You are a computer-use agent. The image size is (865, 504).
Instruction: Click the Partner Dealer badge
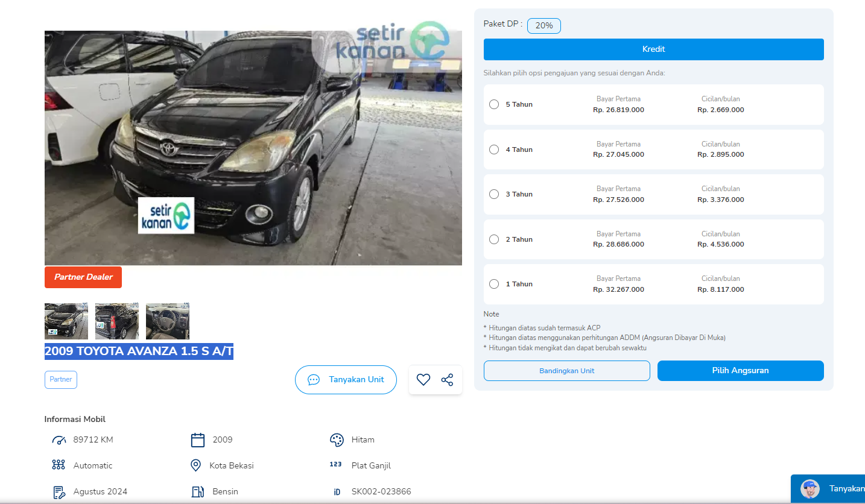tap(83, 277)
